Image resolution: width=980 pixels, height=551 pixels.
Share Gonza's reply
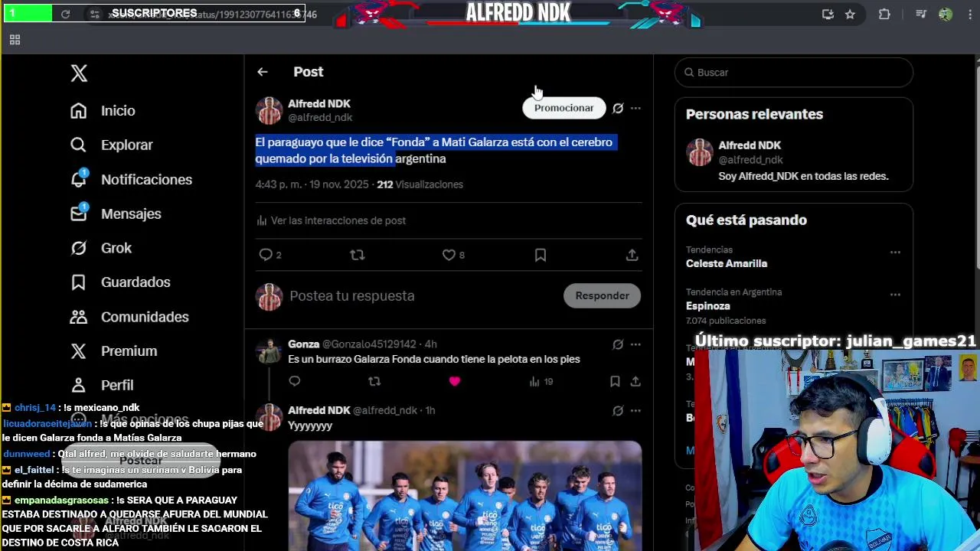pyautogui.click(x=635, y=381)
